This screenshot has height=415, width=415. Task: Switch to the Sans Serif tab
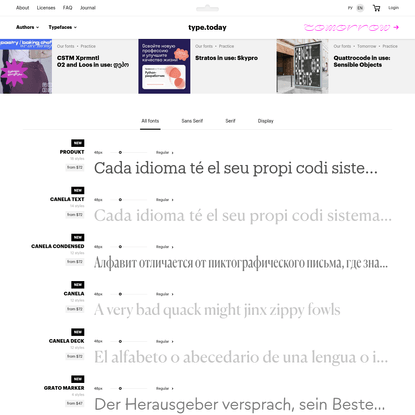pyautogui.click(x=192, y=121)
